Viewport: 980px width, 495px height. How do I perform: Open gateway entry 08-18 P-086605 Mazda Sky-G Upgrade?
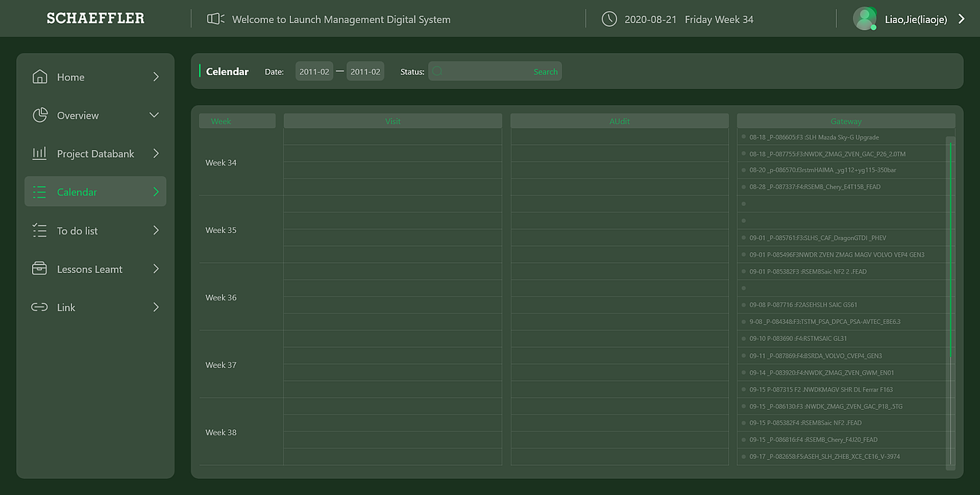(x=814, y=137)
